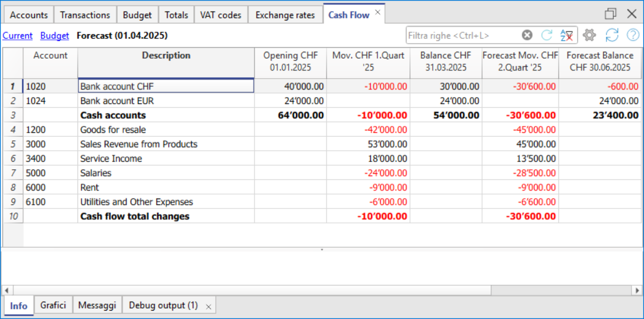644x319 pixels.
Task: Open the Budget view link
Action: pos(54,35)
